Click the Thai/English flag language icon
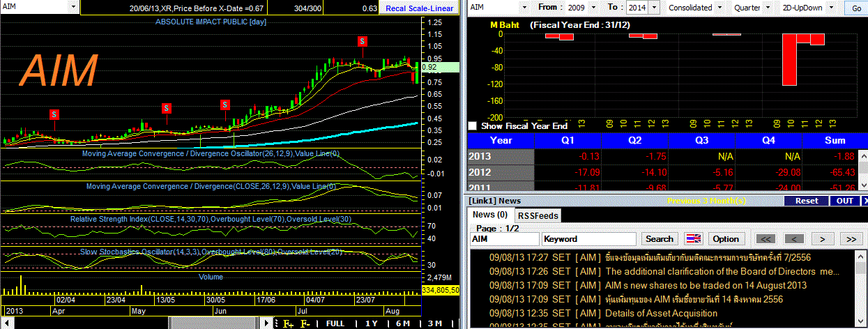 693,239
